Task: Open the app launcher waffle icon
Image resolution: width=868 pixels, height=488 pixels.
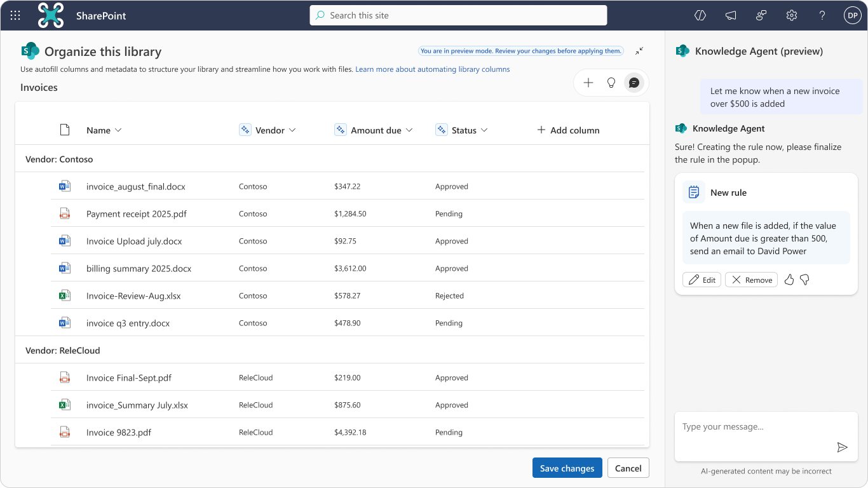Action: coord(15,15)
